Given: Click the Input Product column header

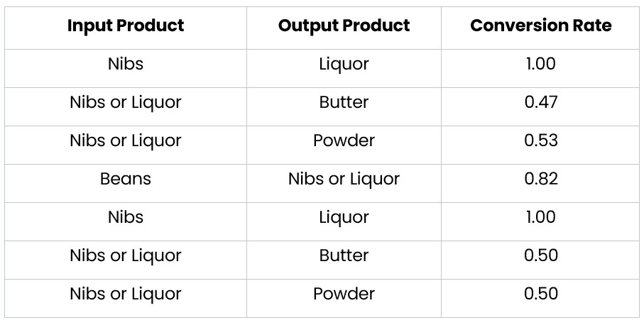Looking at the screenshot, I should (x=126, y=26).
